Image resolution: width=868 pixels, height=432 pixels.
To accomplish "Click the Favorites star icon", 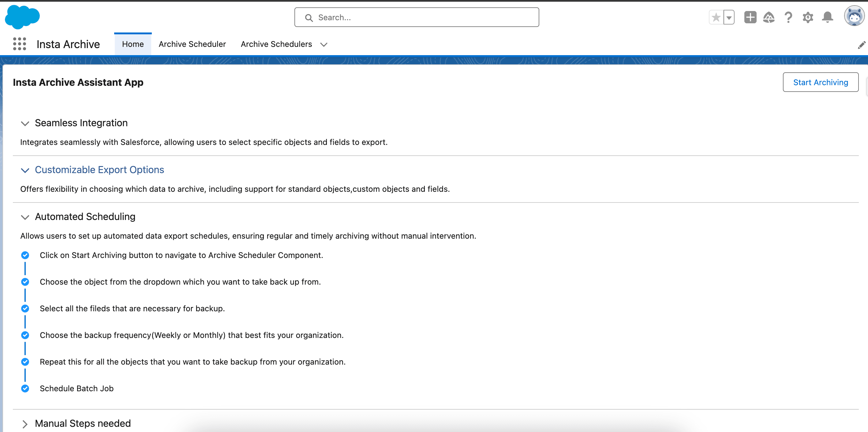I will click(x=716, y=17).
